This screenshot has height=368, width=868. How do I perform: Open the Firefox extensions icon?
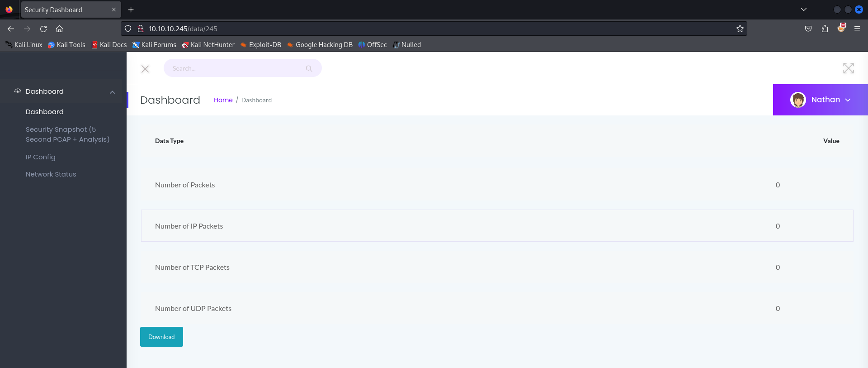825,29
